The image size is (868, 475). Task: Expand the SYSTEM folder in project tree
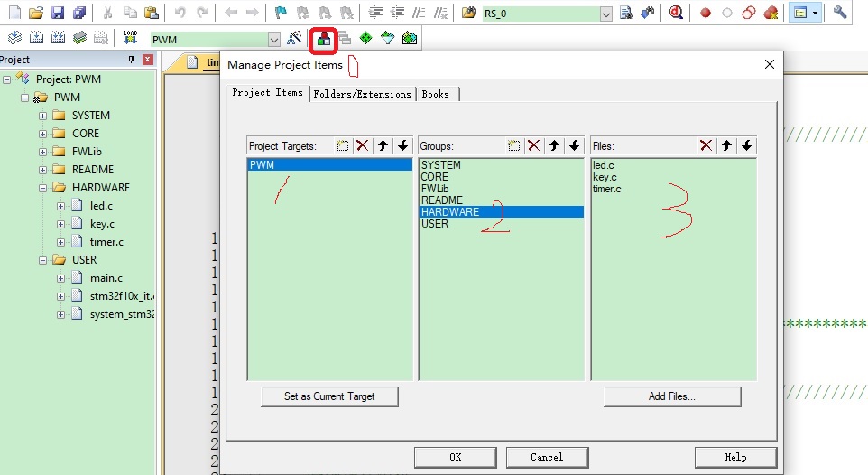pyautogui.click(x=42, y=116)
